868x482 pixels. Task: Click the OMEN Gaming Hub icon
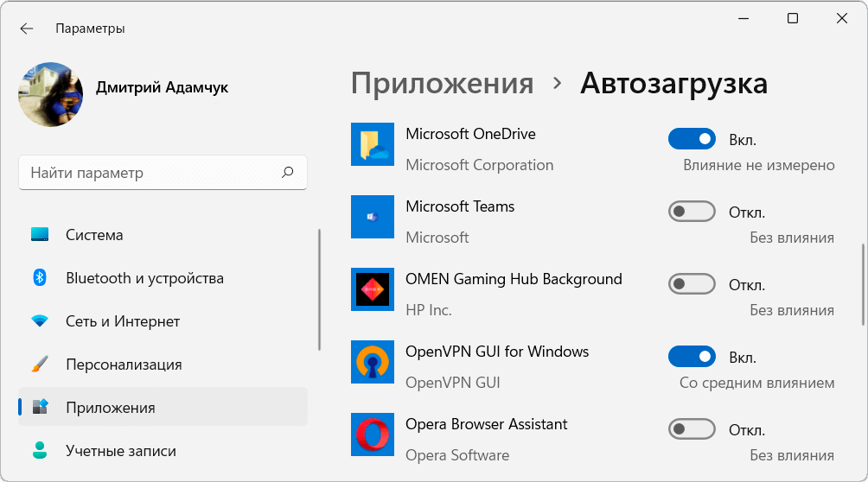[373, 289]
